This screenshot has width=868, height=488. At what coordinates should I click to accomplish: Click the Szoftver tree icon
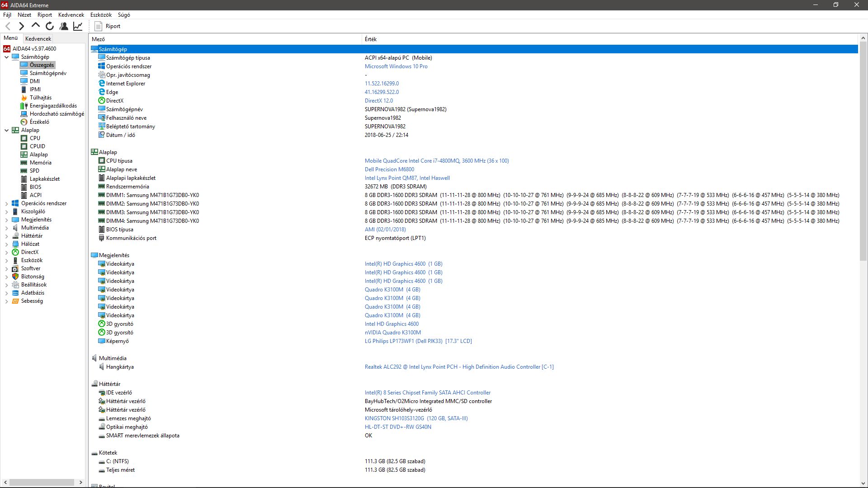[x=15, y=268]
